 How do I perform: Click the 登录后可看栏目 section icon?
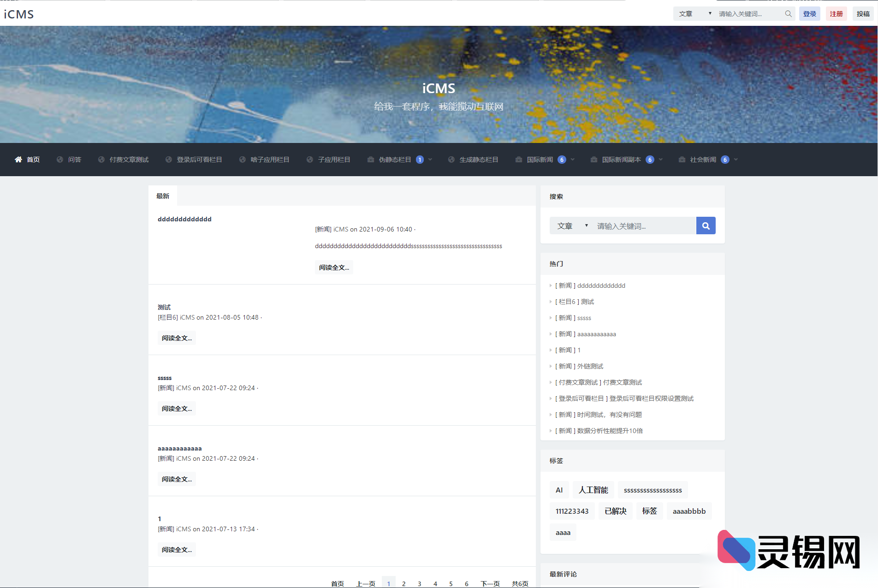[x=169, y=160]
